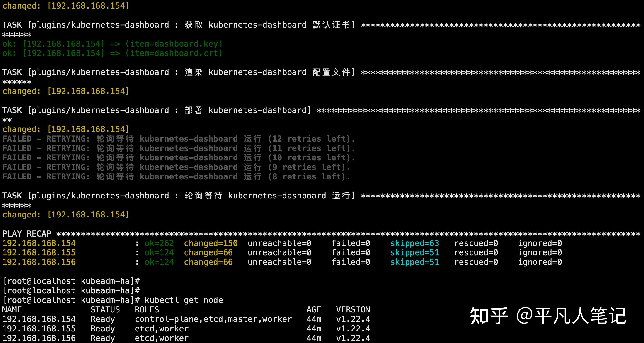Click the 'VERSION' column header

click(353, 309)
